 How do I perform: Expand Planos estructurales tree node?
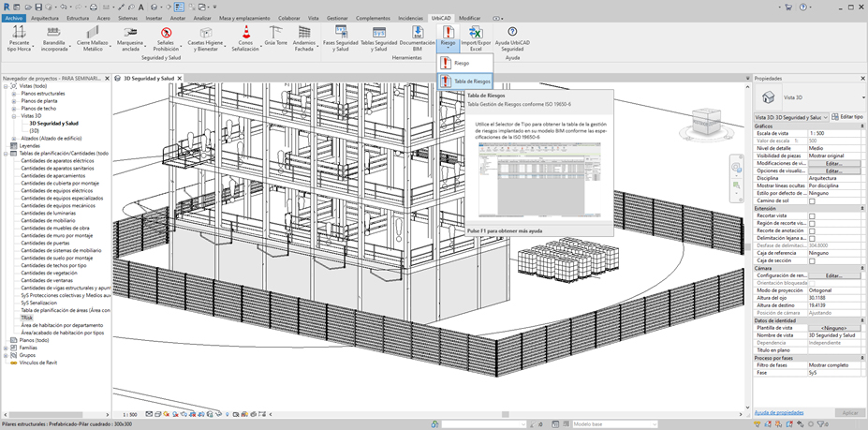pos(14,94)
